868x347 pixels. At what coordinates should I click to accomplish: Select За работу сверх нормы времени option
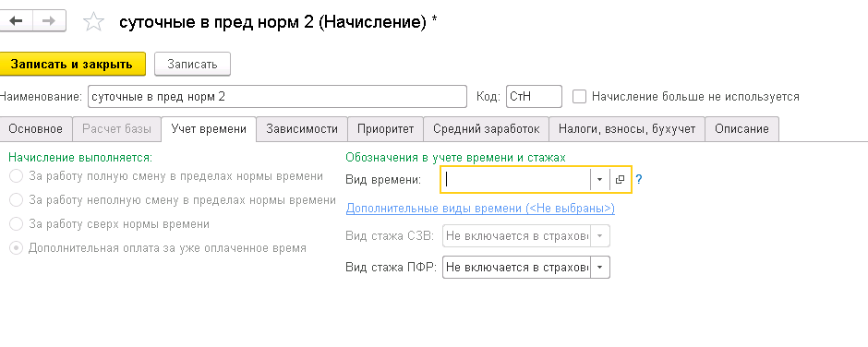(17, 224)
